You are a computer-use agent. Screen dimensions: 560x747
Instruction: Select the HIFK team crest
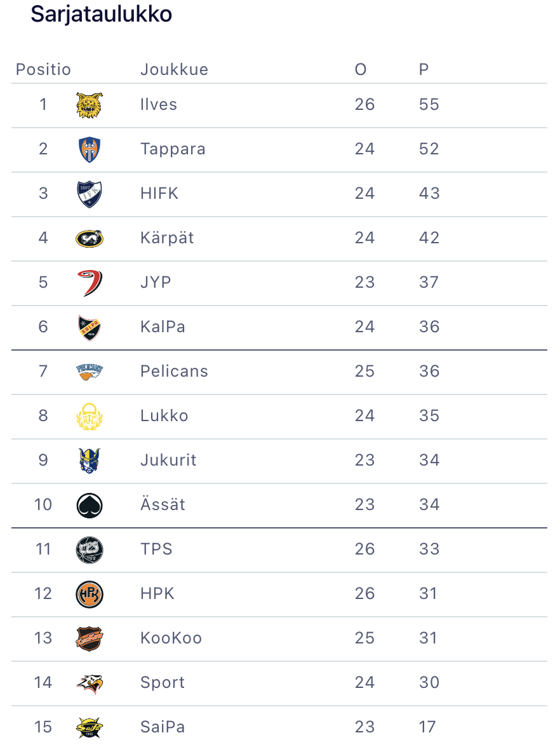90,194
